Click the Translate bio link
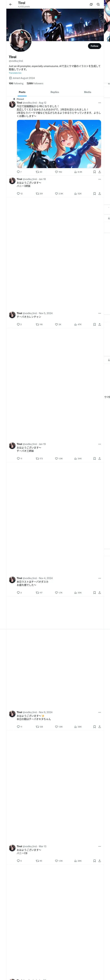The width and height of the screenshot is (110, 980). tap(15, 73)
